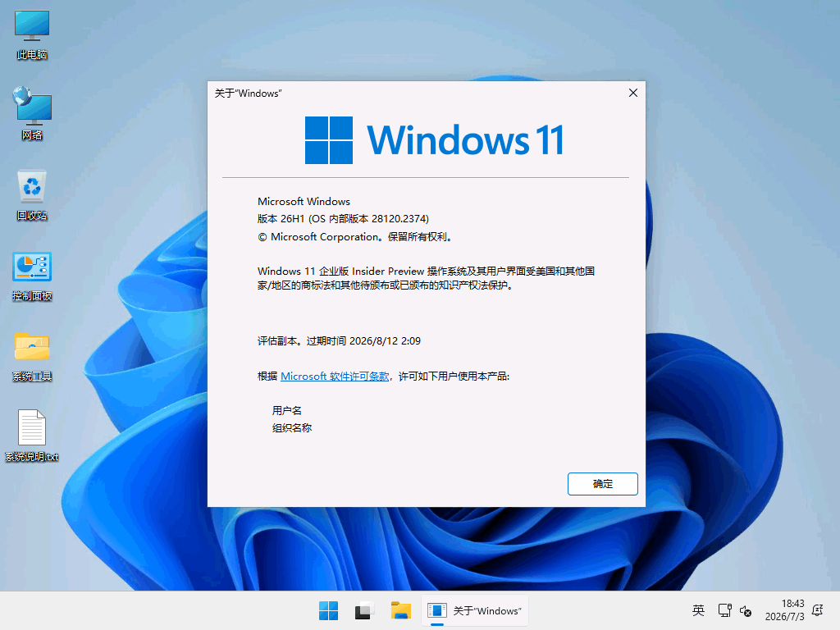
Task: Select the 系统说明.txt file icon
Action: click(x=32, y=436)
